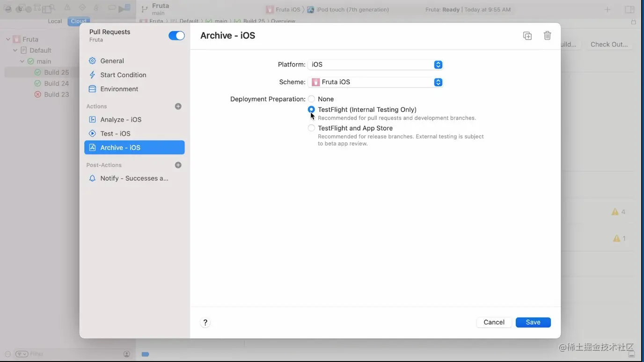This screenshot has width=644, height=362.
Task: Click the add plus icon in Xcode toolbar
Action: pyautogui.click(x=607, y=9)
